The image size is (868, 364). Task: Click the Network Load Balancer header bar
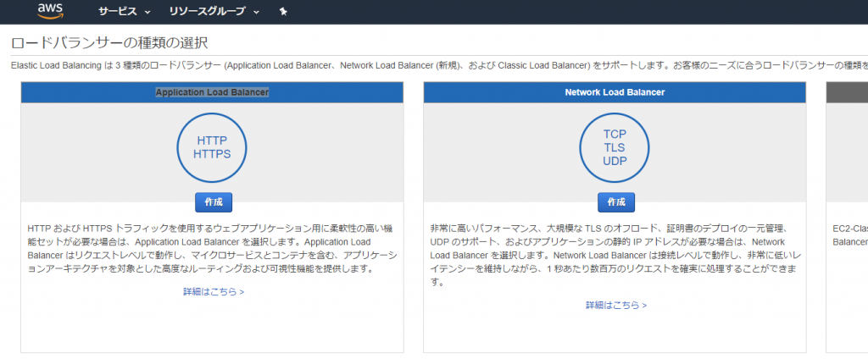[615, 91]
